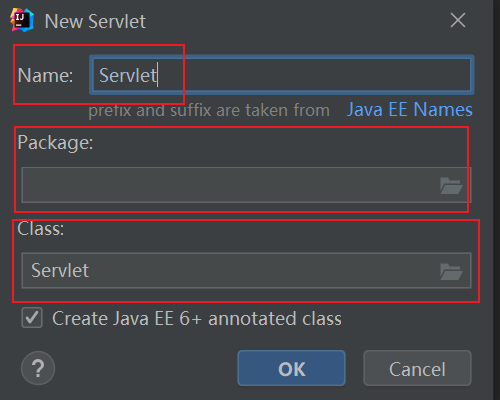Click the 'Servlet' text in the Class field

point(60,270)
